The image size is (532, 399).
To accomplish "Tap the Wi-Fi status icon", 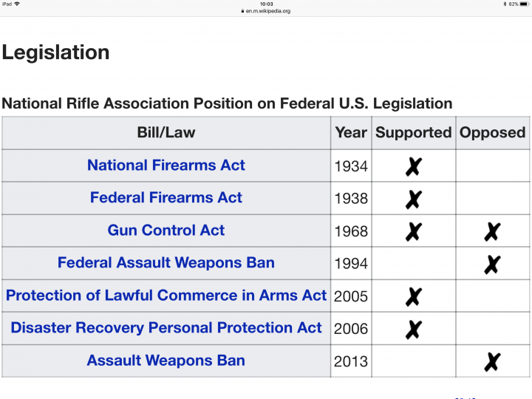I will point(17,4).
